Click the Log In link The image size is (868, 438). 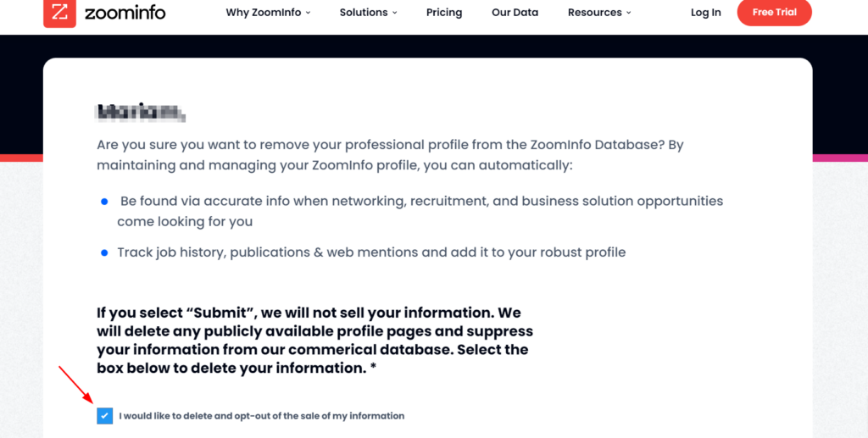pyautogui.click(x=706, y=12)
